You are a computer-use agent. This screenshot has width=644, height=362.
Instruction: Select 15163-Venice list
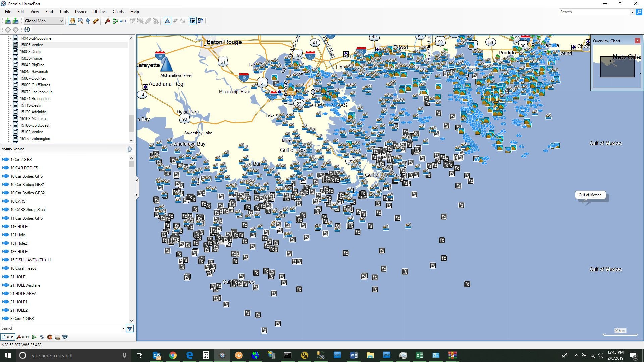point(32,132)
